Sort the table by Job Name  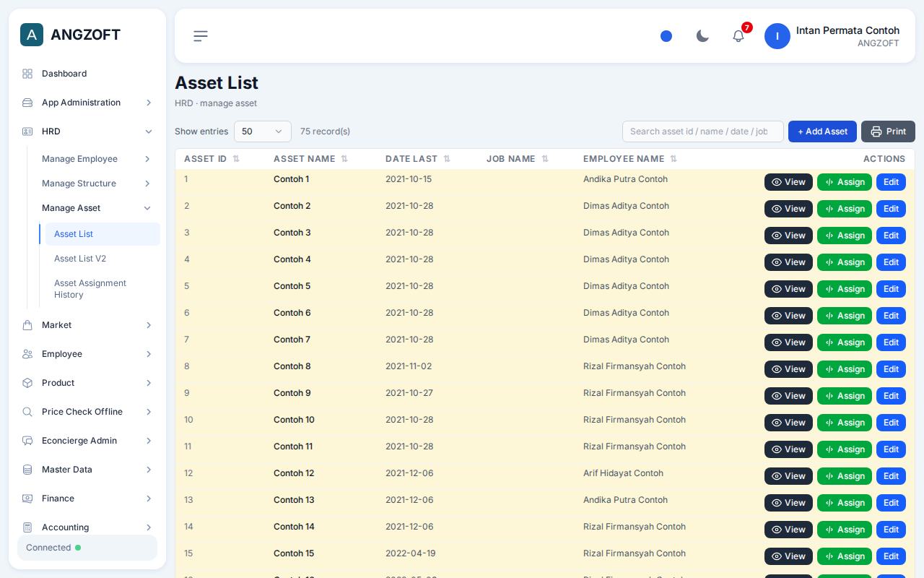coord(545,159)
